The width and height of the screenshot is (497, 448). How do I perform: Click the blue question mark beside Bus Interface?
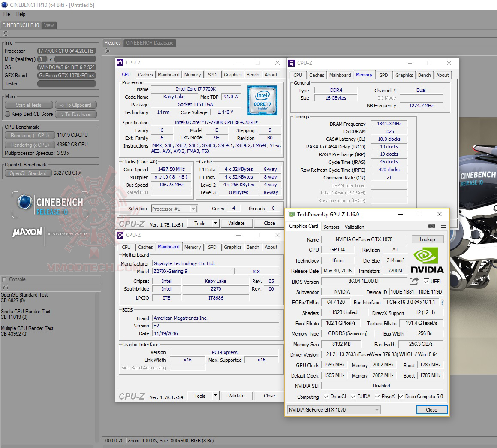click(x=443, y=302)
